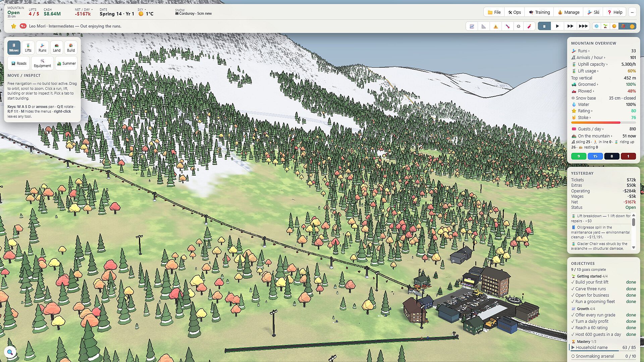Click the Leo Mori guest notification
The width and height of the screenshot is (644, 362).
(75, 26)
